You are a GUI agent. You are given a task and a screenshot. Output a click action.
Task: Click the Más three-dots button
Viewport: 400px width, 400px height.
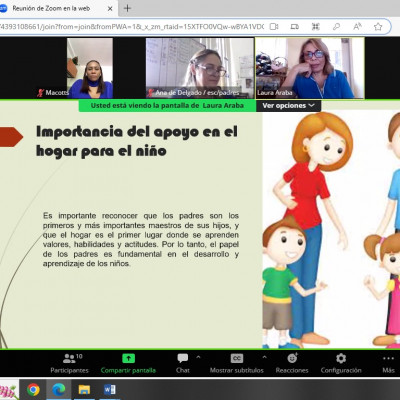(x=388, y=363)
